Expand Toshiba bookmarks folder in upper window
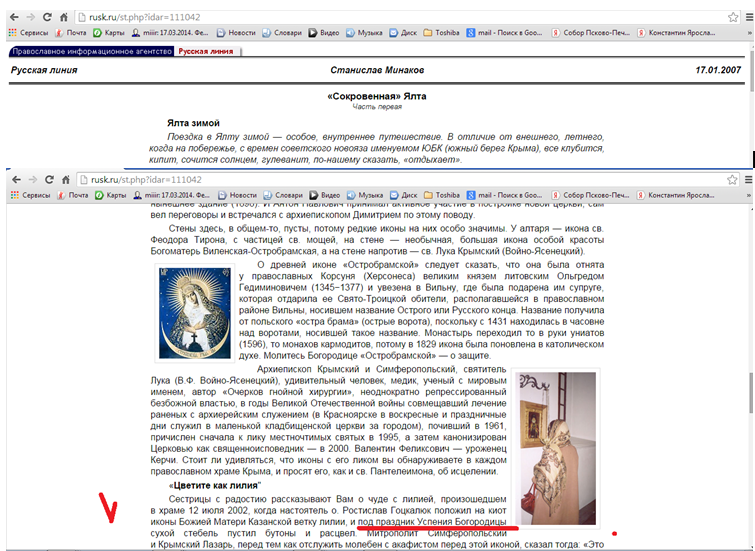This screenshot has height=551, width=755. coord(442,33)
